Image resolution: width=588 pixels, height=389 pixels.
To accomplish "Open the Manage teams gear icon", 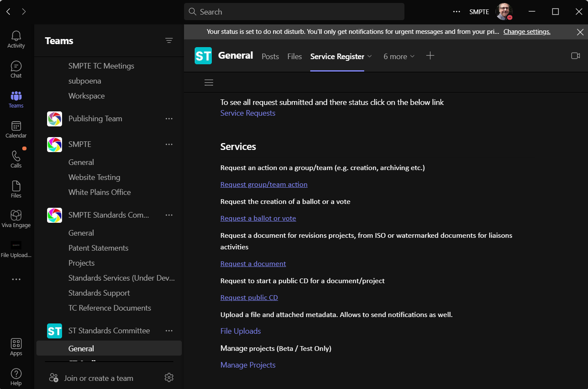I will coord(169,377).
